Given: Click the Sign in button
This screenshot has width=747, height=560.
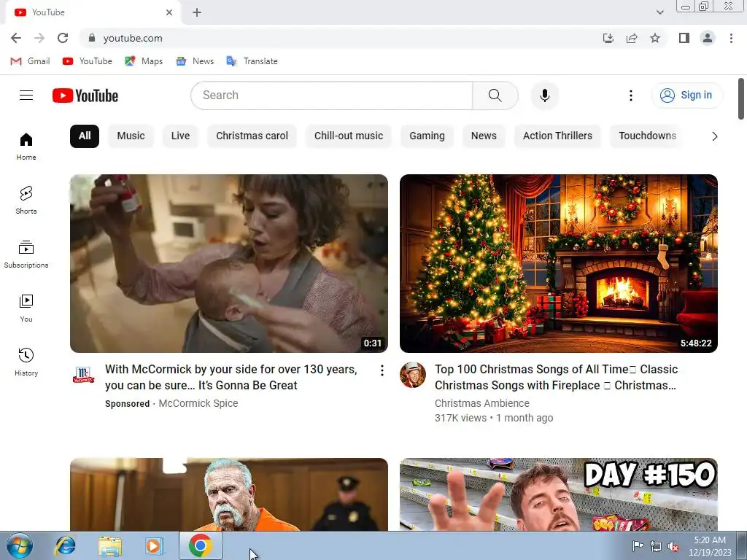Looking at the screenshot, I should tap(686, 96).
